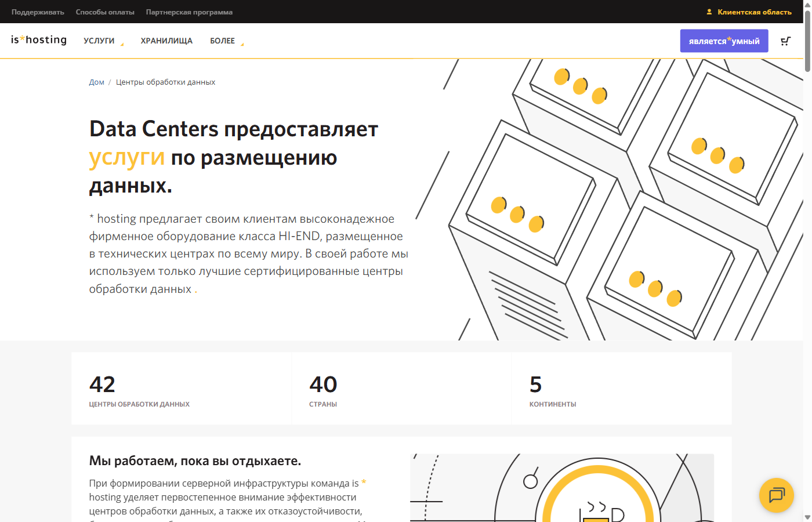Go to Дом breadcrumb link
Screen dimensions: 812x522
pyautogui.click(x=96, y=82)
